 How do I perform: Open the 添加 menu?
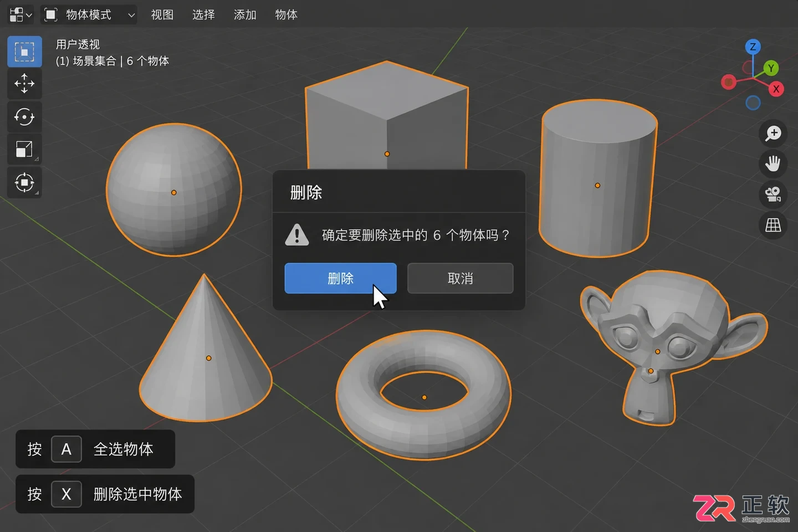[x=245, y=14]
